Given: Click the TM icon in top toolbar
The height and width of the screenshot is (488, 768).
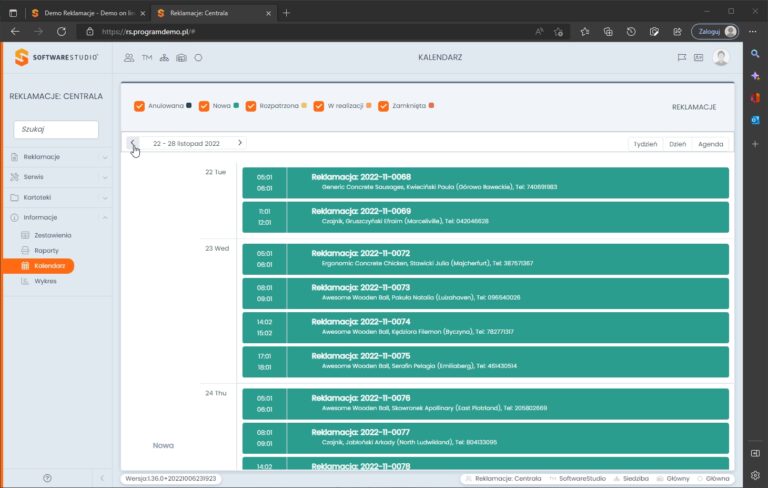Looking at the screenshot, I should click(x=147, y=58).
